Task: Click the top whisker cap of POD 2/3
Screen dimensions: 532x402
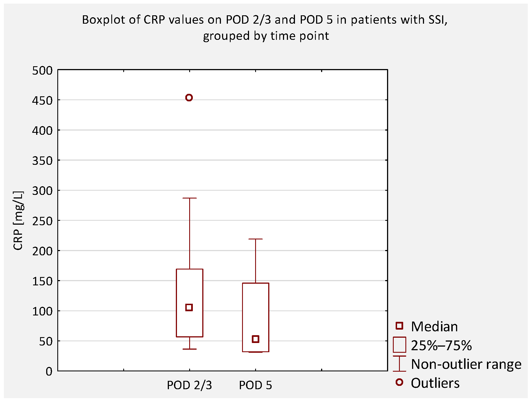Action: (x=189, y=198)
